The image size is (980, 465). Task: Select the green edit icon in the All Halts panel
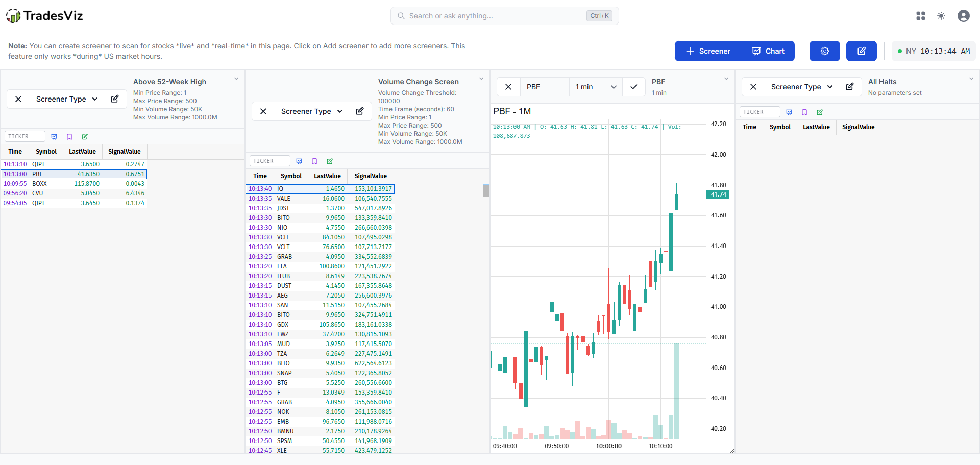pyautogui.click(x=820, y=112)
